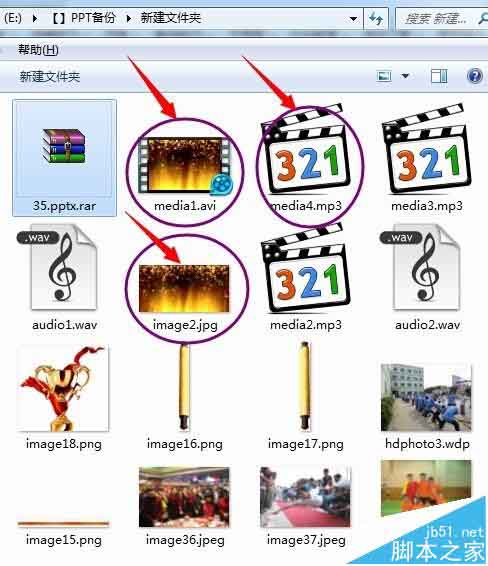
Task: Expand the arrow after PPT备份 in path
Action: click(x=129, y=18)
